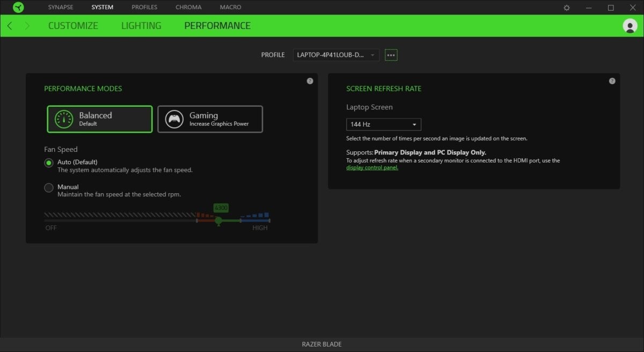Choose Gaming performance mode
The width and height of the screenshot is (644, 352).
pyautogui.click(x=210, y=119)
